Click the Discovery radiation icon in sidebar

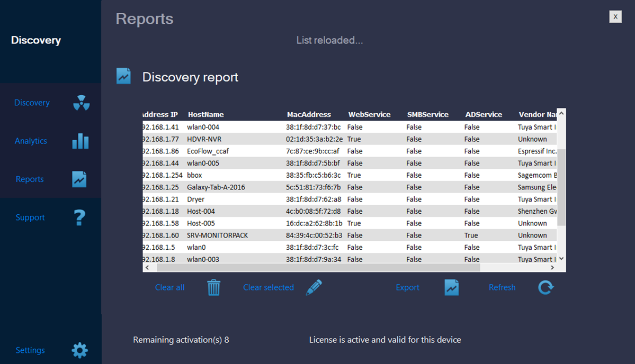81,103
